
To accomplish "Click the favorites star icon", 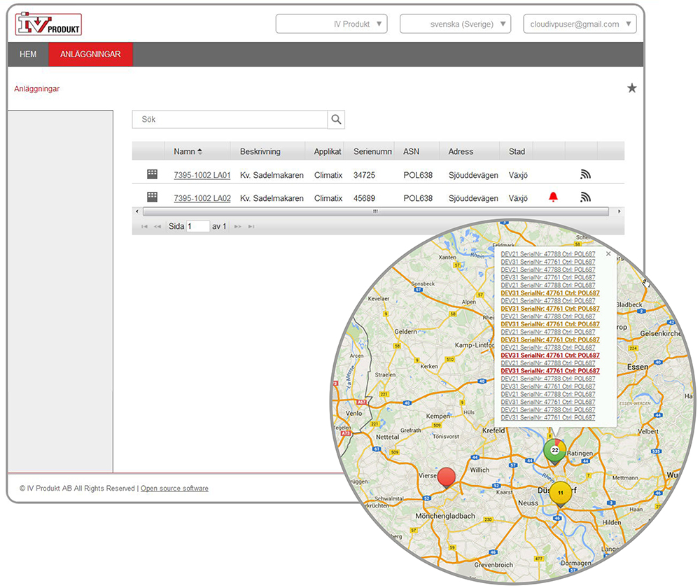I will click(x=631, y=88).
